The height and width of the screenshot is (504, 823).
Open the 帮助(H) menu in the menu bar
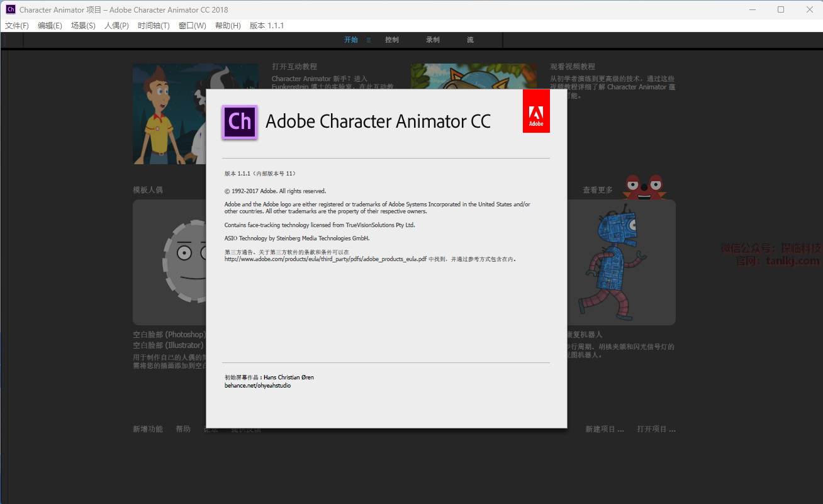pyautogui.click(x=228, y=26)
